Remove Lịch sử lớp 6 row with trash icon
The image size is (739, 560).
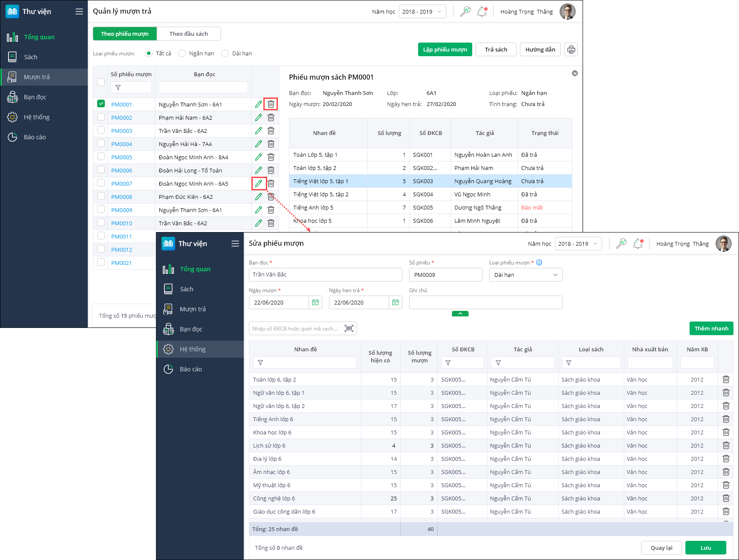(x=726, y=445)
